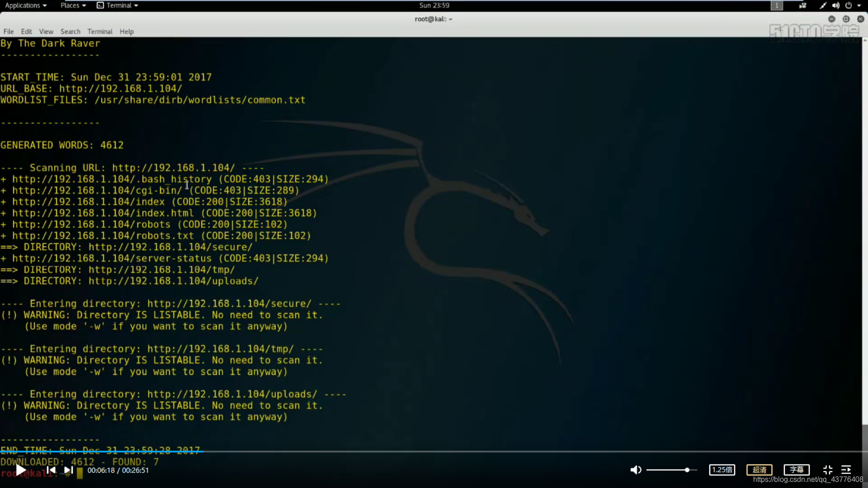Click the 'Entering directory' uploads/ line
Screen dimensions: 868x488
(x=173, y=394)
